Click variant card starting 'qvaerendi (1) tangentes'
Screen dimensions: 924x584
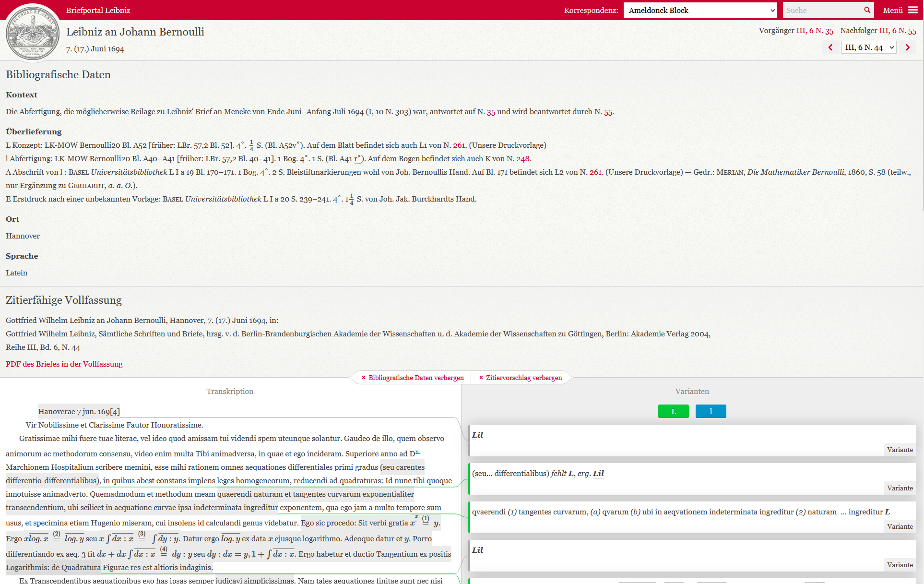(693, 517)
